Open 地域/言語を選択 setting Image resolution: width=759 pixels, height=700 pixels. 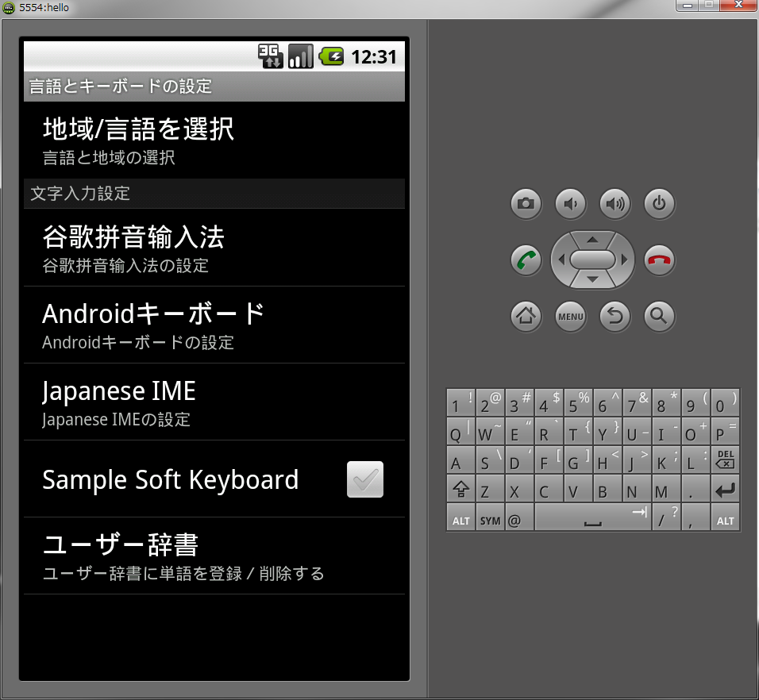pyautogui.click(x=214, y=140)
